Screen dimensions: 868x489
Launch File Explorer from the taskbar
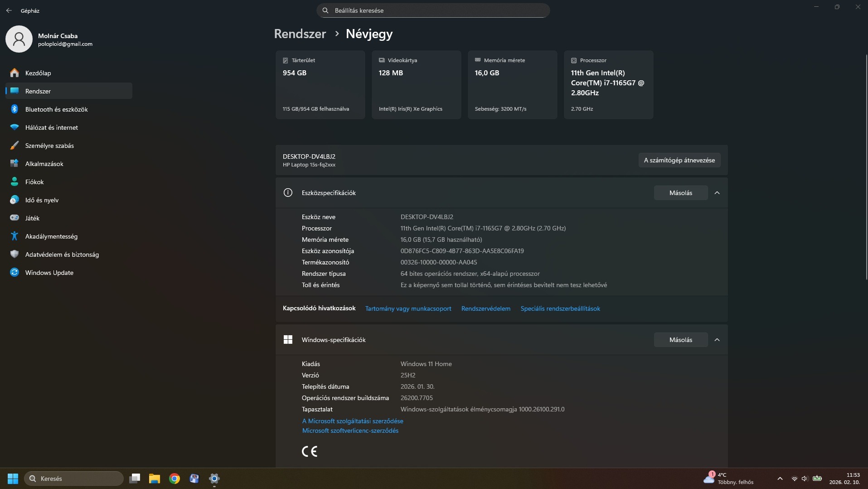(x=155, y=479)
